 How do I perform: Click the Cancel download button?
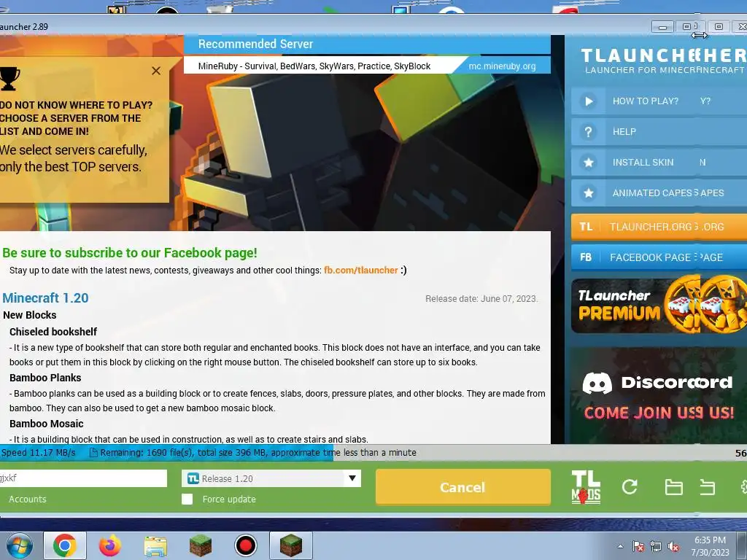pyautogui.click(x=462, y=487)
